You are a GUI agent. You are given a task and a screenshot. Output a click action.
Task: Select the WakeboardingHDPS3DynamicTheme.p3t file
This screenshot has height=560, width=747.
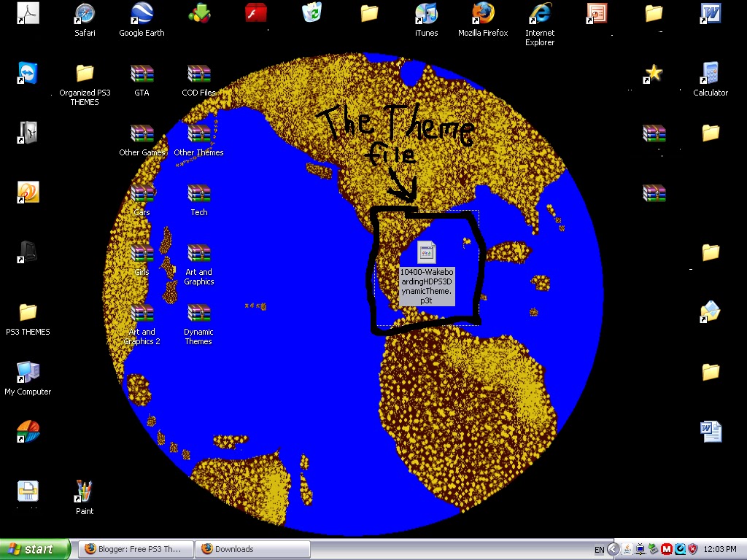426,273
